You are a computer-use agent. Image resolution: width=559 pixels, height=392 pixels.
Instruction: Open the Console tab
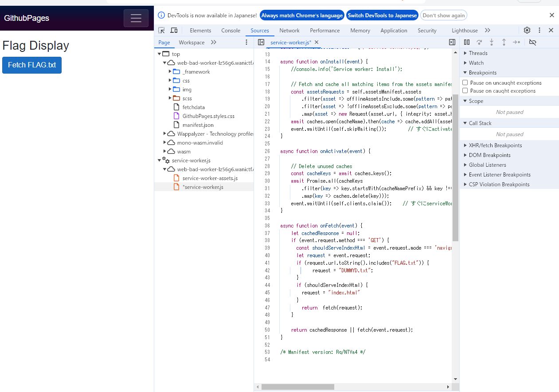(x=231, y=31)
